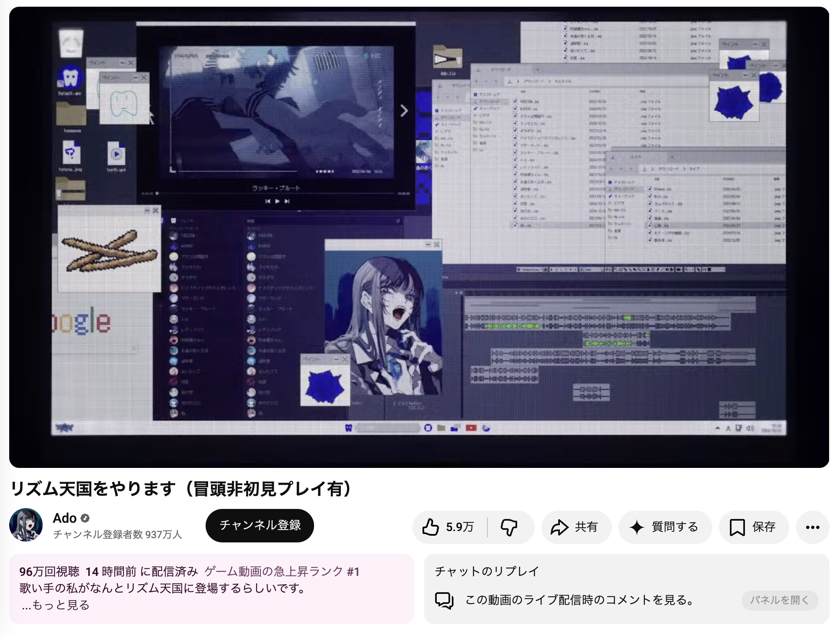Click the pixel-art churros image

pos(109,250)
